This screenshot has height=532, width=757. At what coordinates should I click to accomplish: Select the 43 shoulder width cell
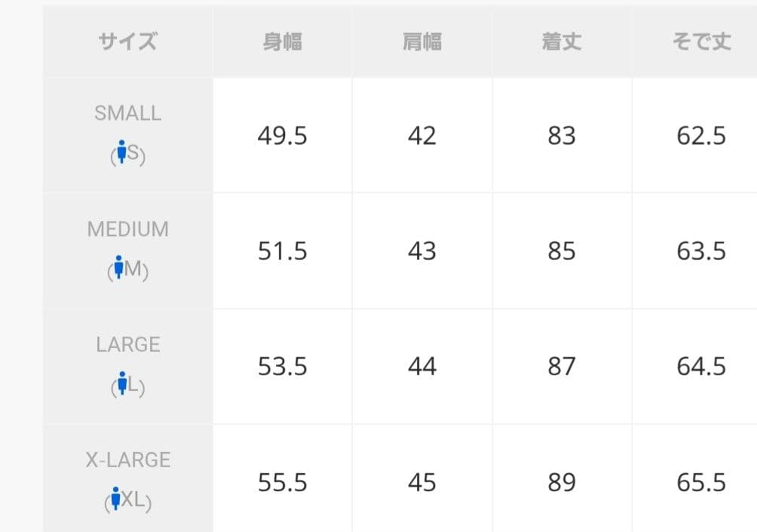(x=421, y=251)
